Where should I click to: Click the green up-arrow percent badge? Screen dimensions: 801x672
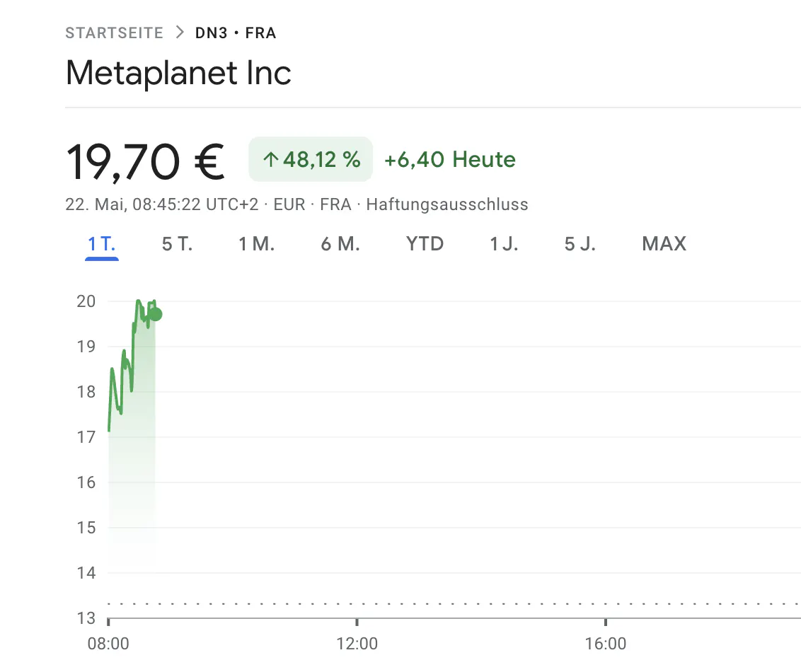(311, 159)
